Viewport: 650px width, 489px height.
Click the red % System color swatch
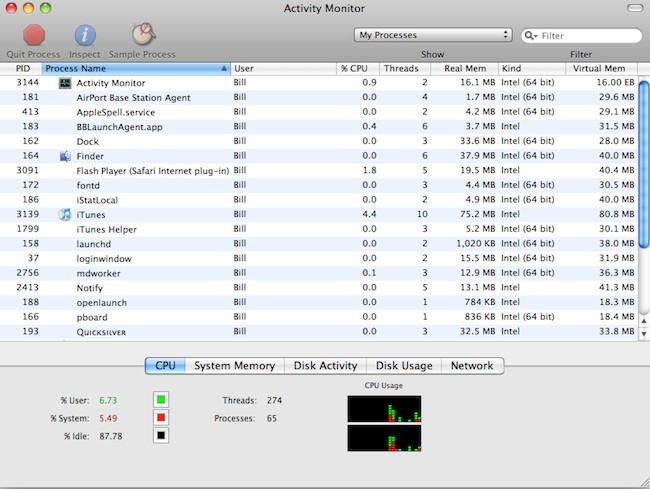tap(161, 418)
